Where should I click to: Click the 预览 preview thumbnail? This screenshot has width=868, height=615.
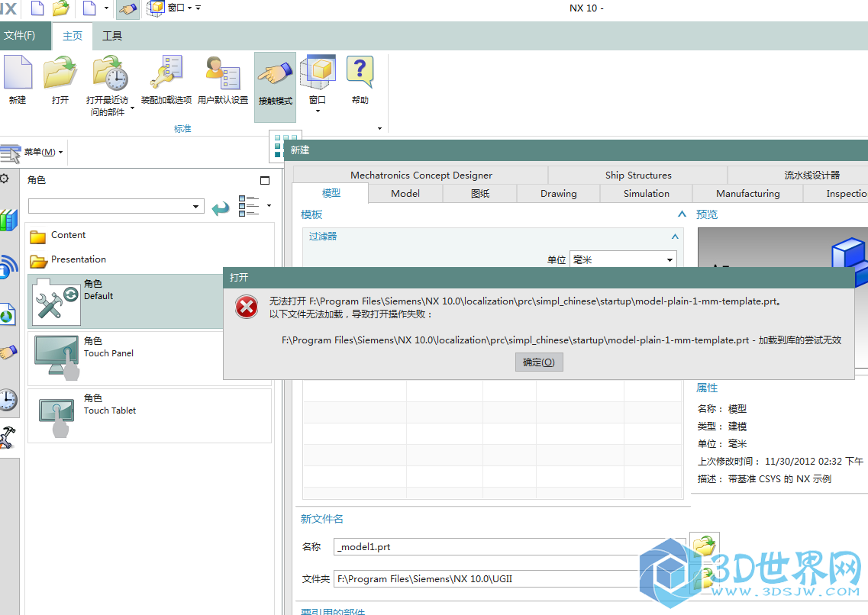782,248
